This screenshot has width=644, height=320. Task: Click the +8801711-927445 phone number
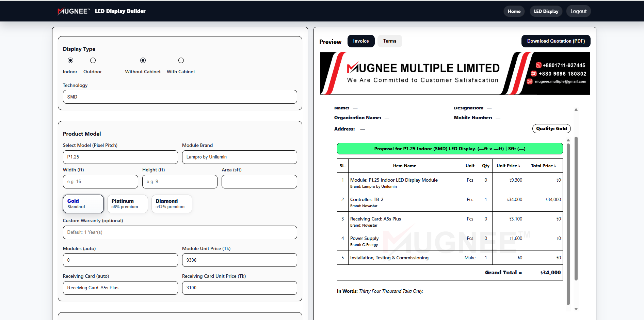click(x=564, y=65)
